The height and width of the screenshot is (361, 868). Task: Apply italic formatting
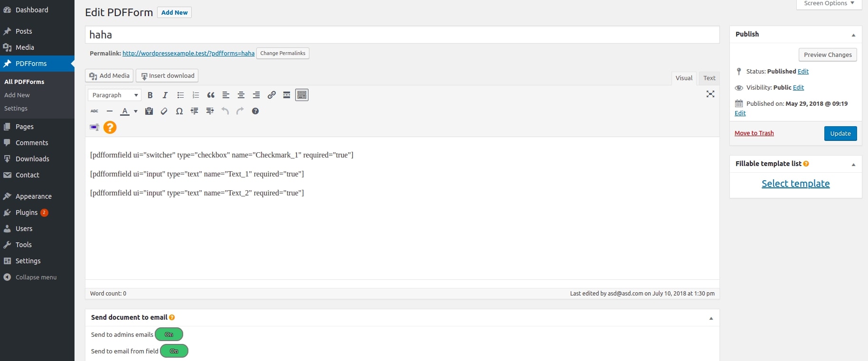pos(165,95)
